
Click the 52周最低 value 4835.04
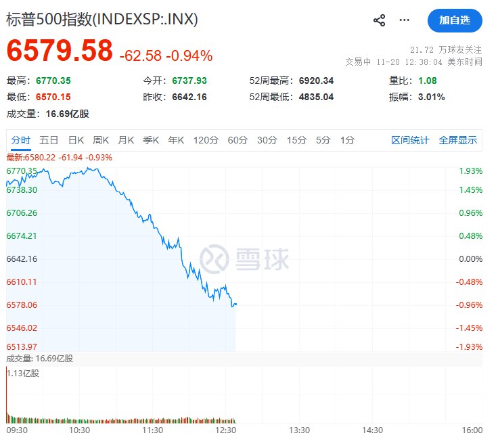point(317,97)
